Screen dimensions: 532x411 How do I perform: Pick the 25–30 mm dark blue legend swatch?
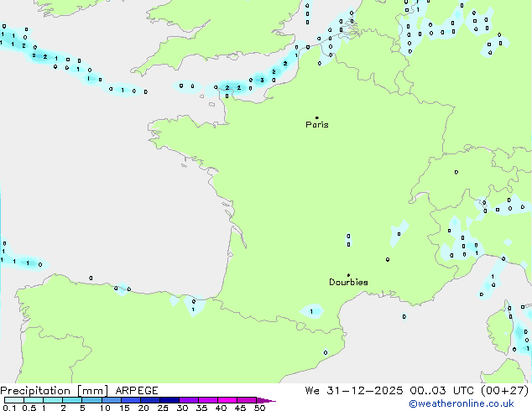(x=169, y=400)
